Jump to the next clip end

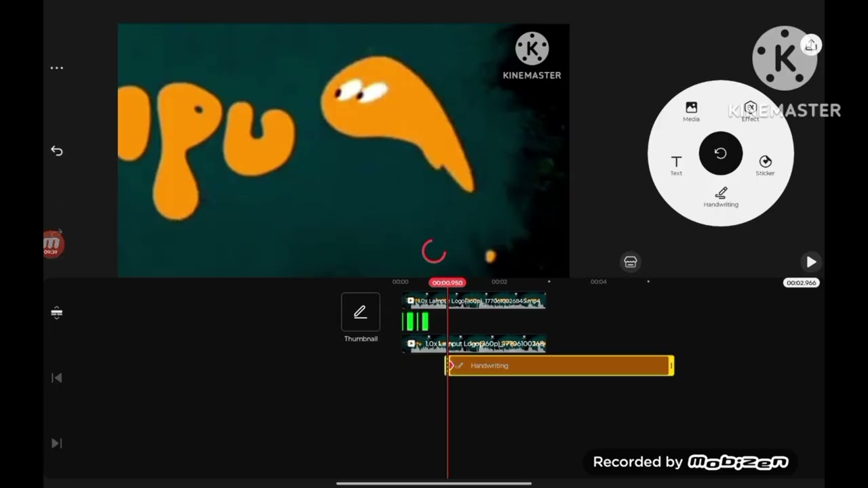click(57, 443)
